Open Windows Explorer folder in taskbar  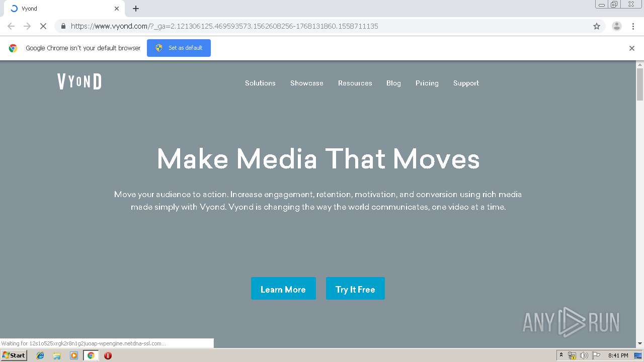click(57, 355)
